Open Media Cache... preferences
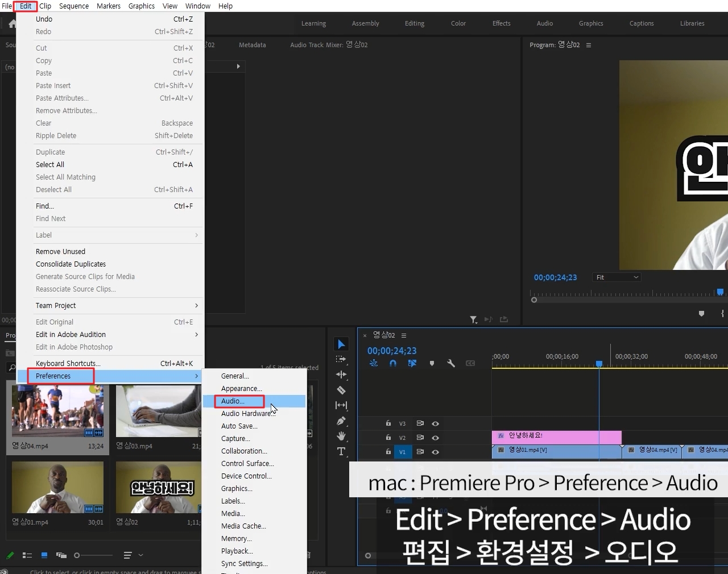This screenshot has width=728, height=574. 254,526
